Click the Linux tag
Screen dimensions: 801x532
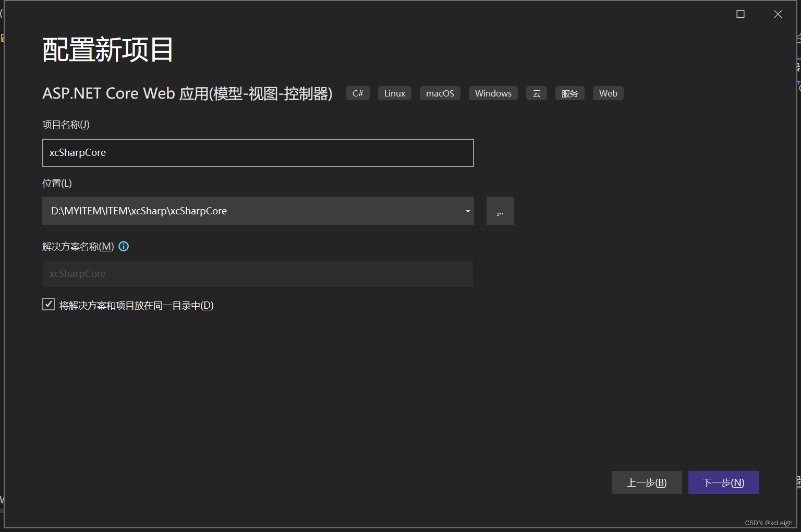pos(395,93)
